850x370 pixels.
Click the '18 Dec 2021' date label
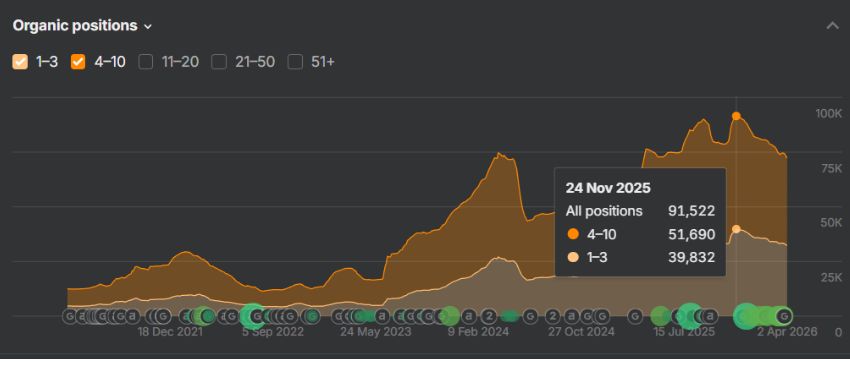[x=170, y=332]
